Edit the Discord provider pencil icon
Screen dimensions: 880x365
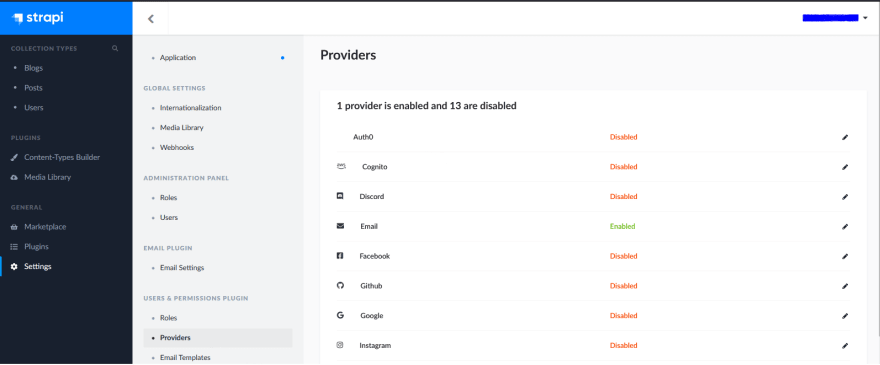pos(845,197)
